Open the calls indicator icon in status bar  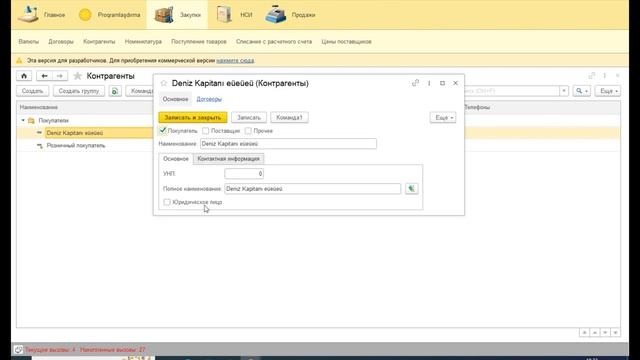(18, 350)
